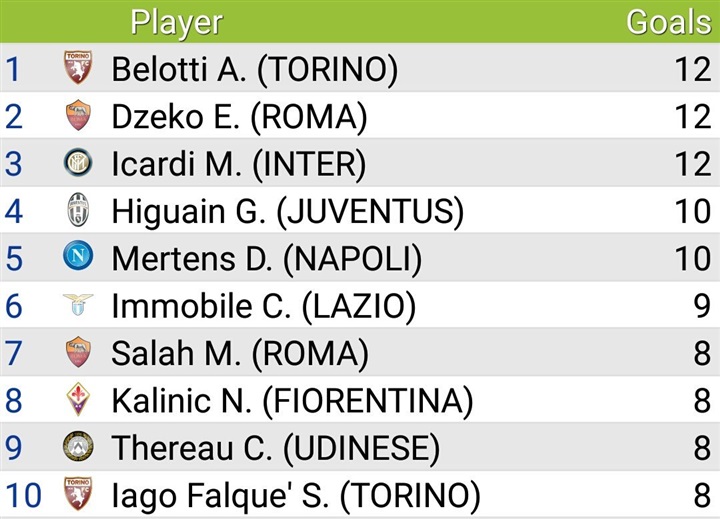Click the Lazio crest beside Immobile
The image size is (720, 519).
pos(77,305)
